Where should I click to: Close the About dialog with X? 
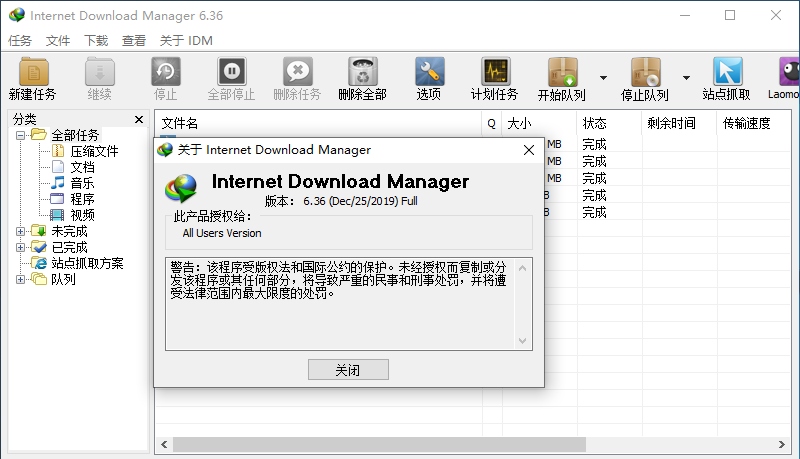coord(529,150)
